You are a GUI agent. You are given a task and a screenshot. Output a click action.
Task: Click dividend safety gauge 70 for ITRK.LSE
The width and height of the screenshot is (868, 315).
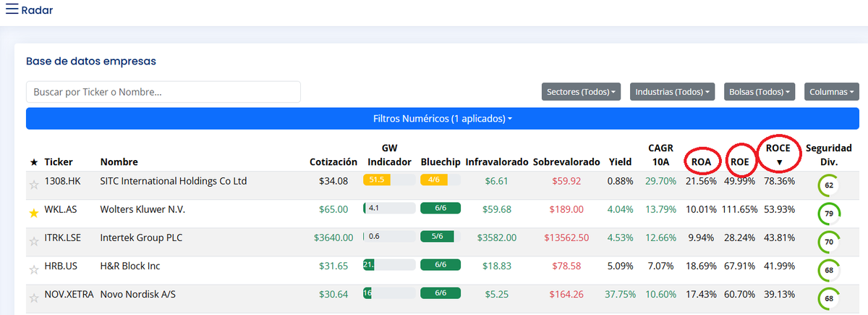pyautogui.click(x=828, y=242)
